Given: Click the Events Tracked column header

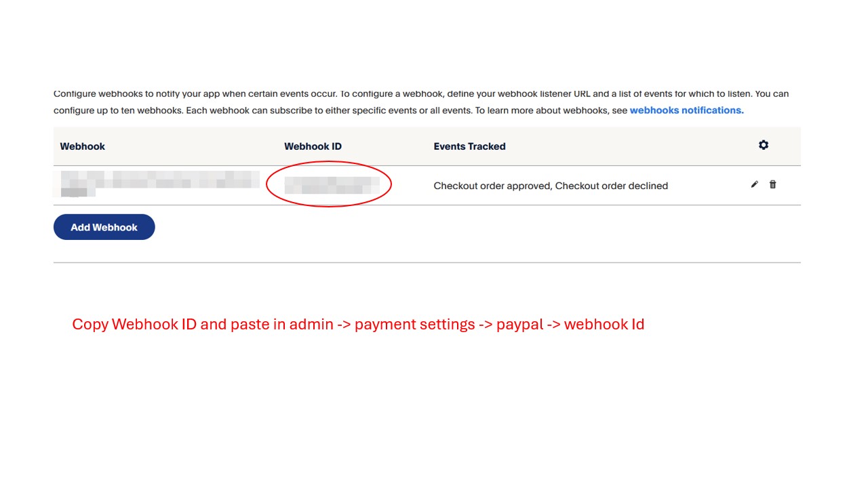Looking at the screenshot, I should click(x=469, y=146).
